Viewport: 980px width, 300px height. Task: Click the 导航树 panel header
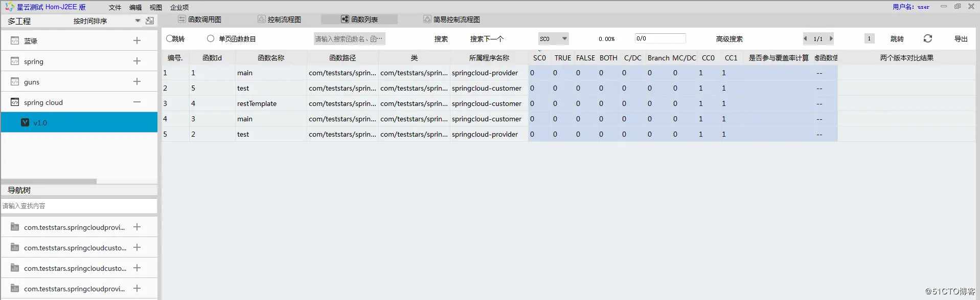pos(79,190)
